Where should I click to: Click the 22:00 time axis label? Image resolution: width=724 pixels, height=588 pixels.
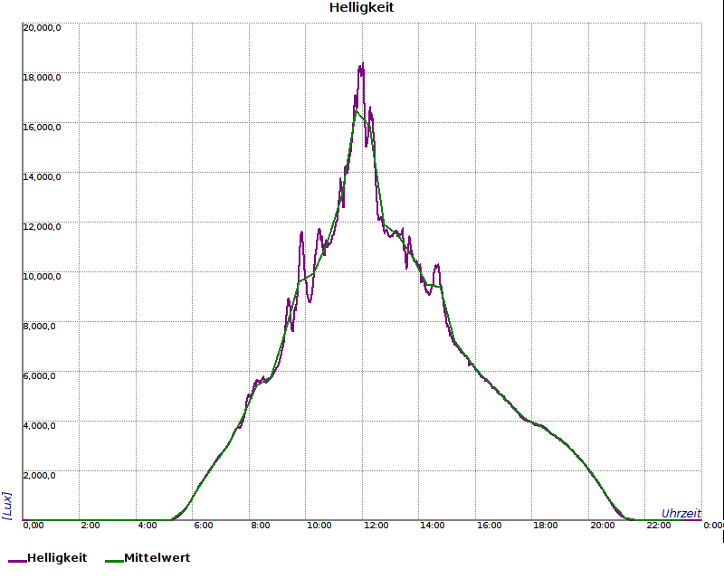659,526
